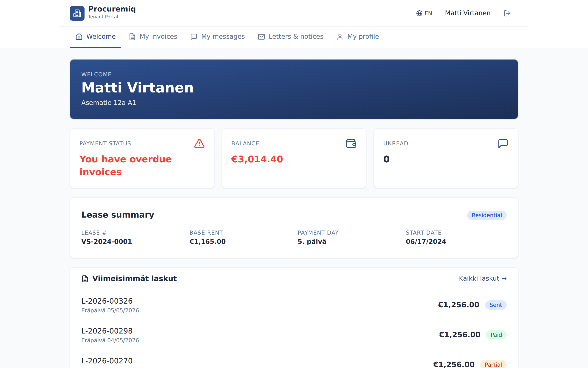Open the My profile tab

pyautogui.click(x=358, y=37)
